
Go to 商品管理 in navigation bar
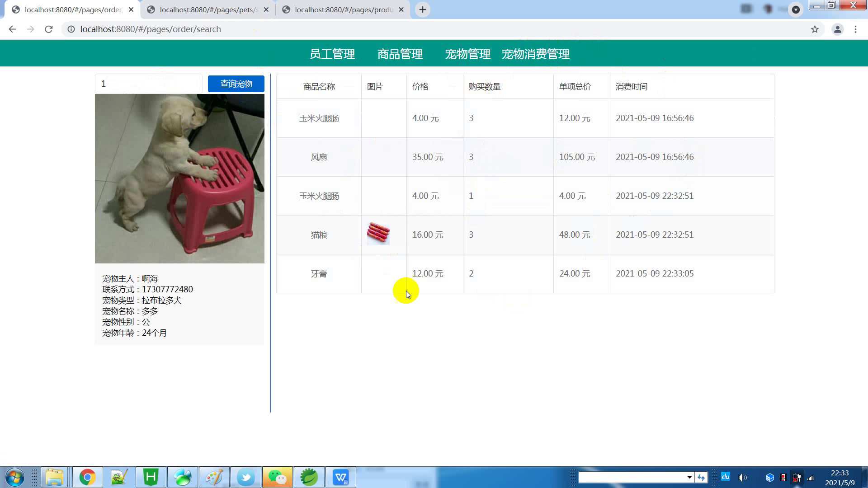[x=400, y=54]
